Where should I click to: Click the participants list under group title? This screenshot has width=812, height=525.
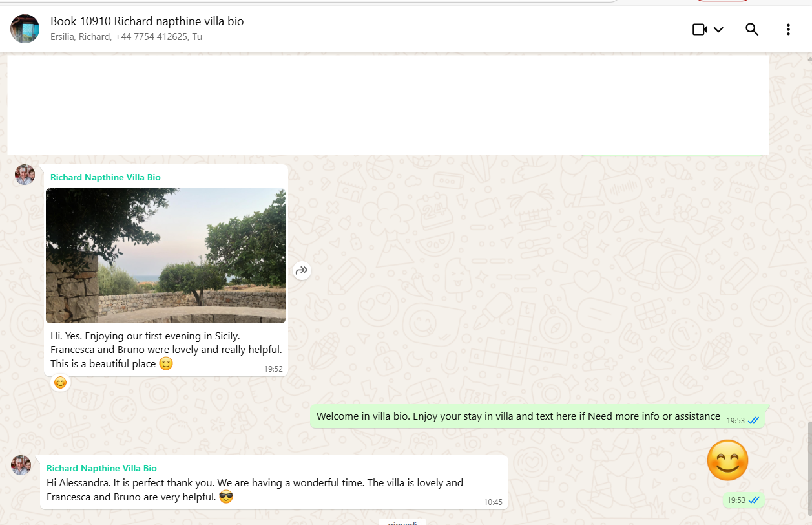click(126, 37)
